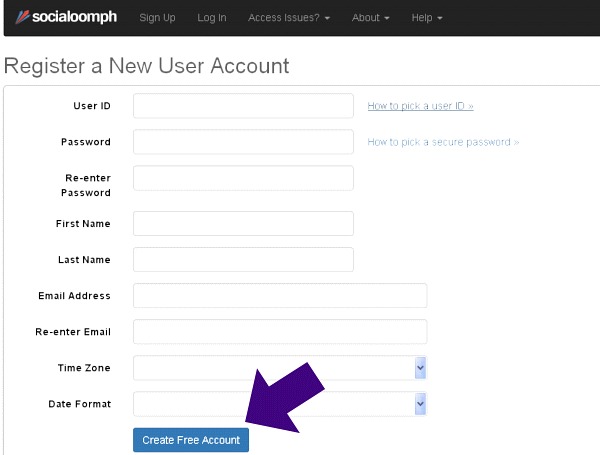Image resolution: width=600 pixels, height=455 pixels.
Task: Click the Register a New User Account heading
Action: [147, 66]
